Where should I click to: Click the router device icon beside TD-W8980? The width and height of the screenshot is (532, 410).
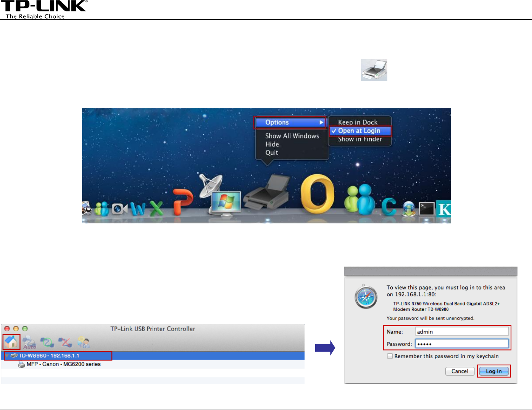[x=14, y=356]
